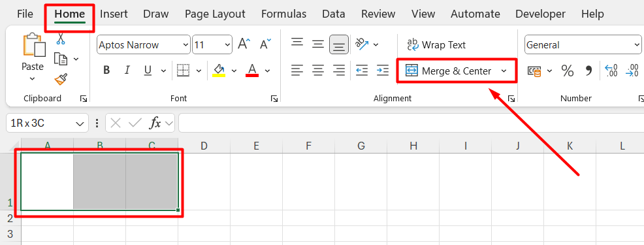Image resolution: width=644 pixels, height=245 pixels.
Task: Click the Insert Function fx button
Action: tap(155, 123)
